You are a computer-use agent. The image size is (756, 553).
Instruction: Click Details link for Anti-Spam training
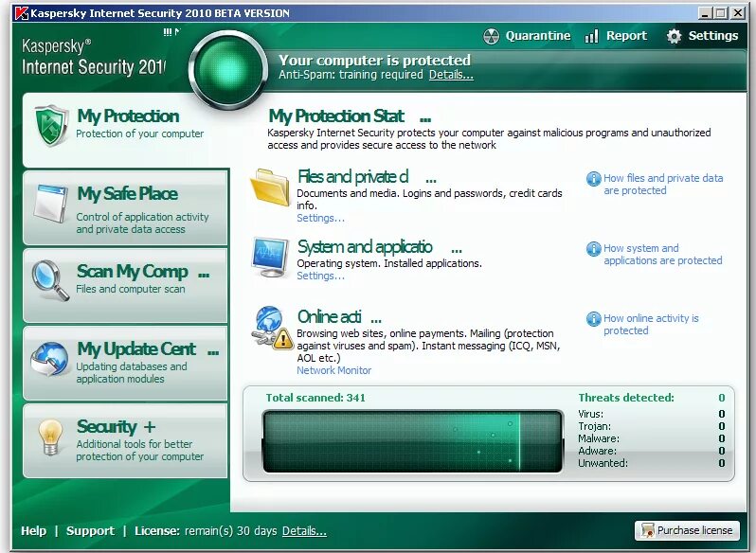coord(451,75)
